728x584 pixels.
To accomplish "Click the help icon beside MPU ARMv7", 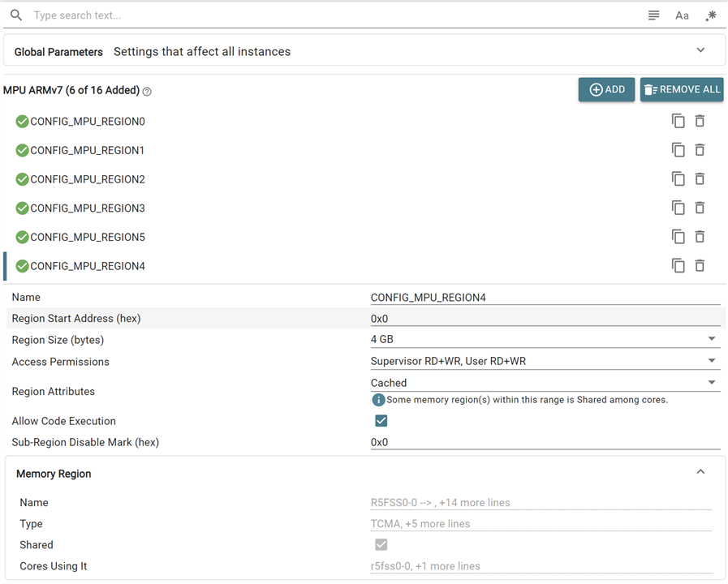I will (147, 92).
